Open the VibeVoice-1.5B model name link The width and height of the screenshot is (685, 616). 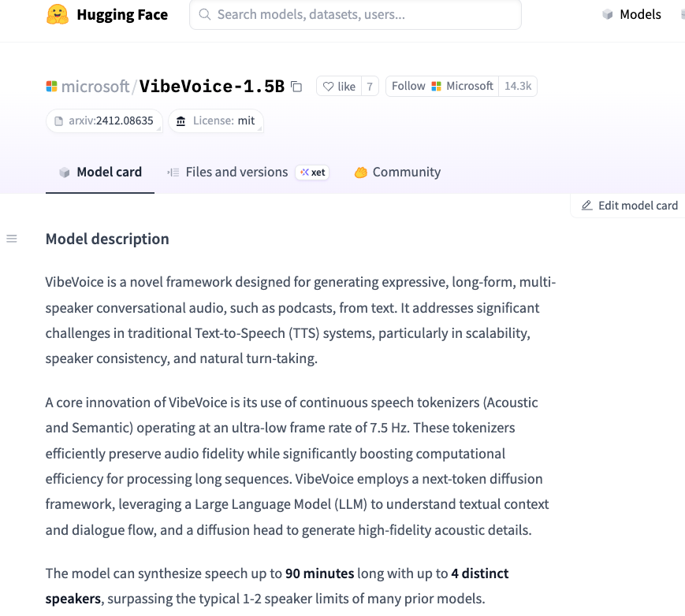click(x=212, y=87)
